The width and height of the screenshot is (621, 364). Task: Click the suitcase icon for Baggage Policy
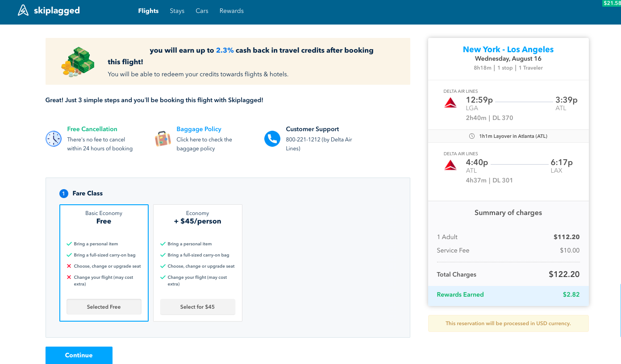[x=163, y=139]
